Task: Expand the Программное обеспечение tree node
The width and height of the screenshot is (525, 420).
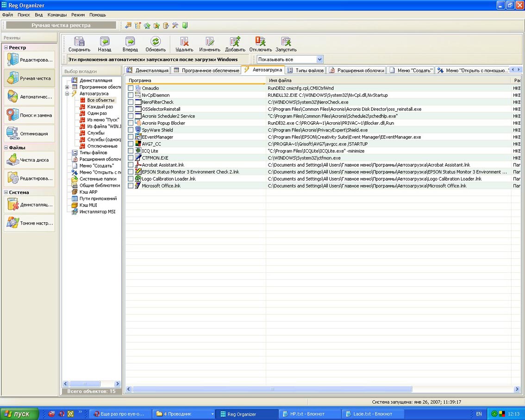Action: point(67,87)
